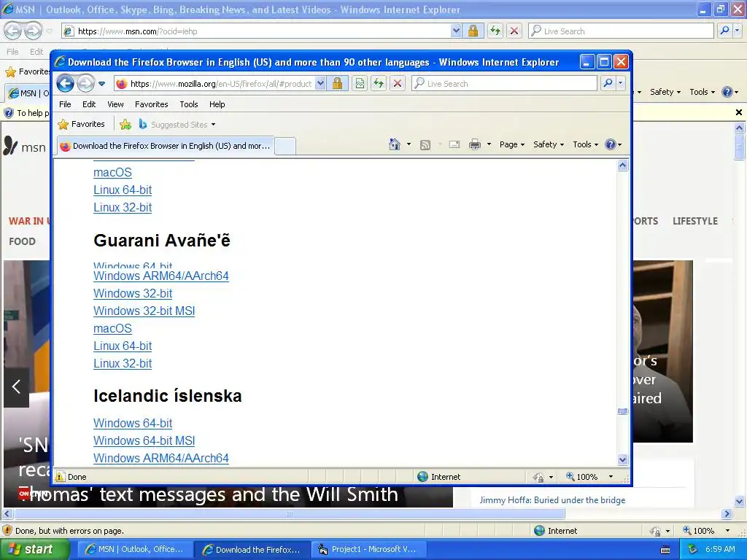Open Favorites center star button in front window
This screenshot has height=560, width=747.
tap(81, 124)
